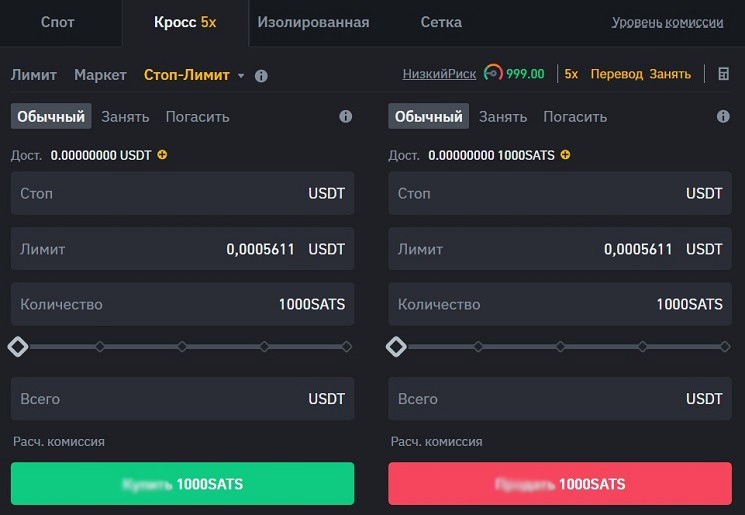Open the Сетка tab
Viewport: 745px width, 515px height.
click(x=441, y=22)
